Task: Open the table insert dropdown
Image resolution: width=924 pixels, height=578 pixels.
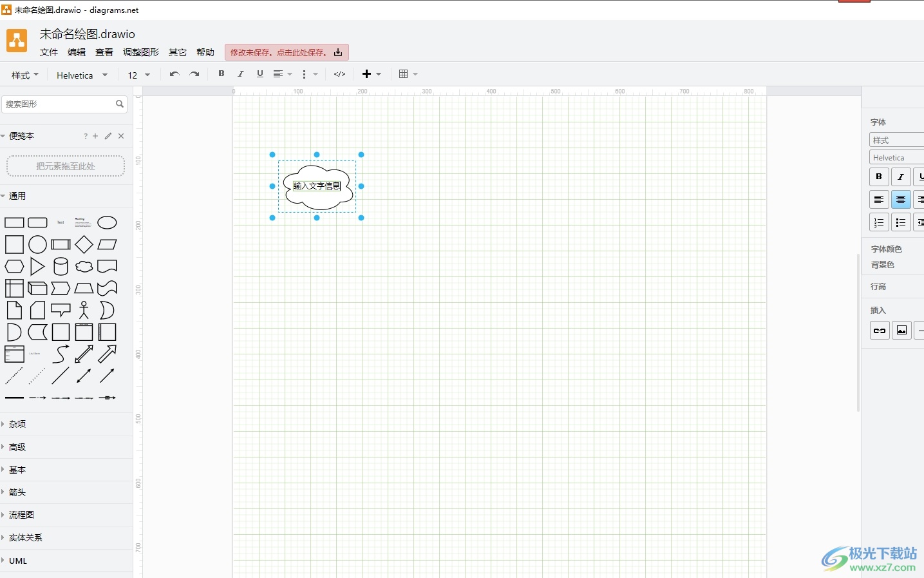Action: pos(408,74)
